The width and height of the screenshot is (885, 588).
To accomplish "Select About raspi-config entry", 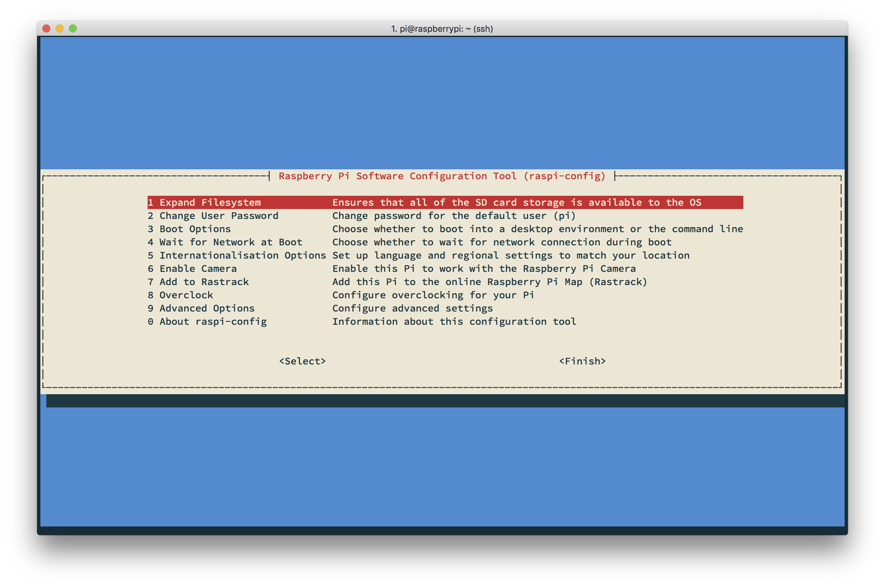I will tap(207, 321).
